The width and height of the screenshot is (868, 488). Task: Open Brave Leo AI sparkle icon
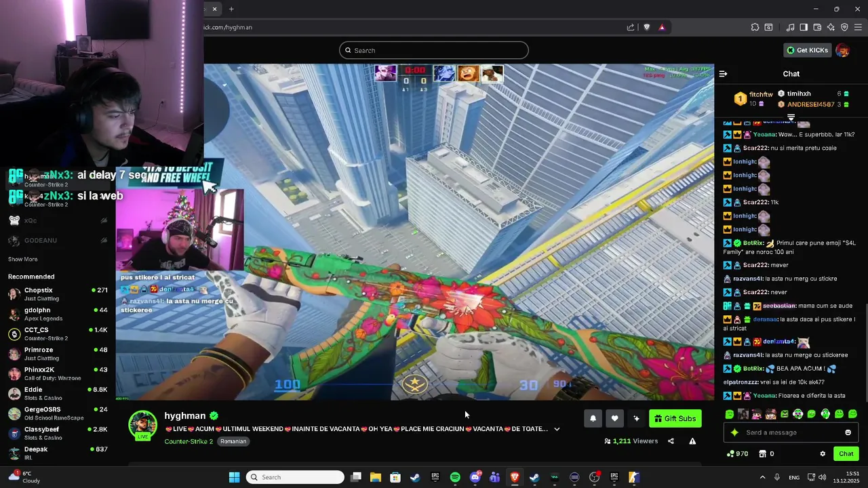(x=831, y=27)
